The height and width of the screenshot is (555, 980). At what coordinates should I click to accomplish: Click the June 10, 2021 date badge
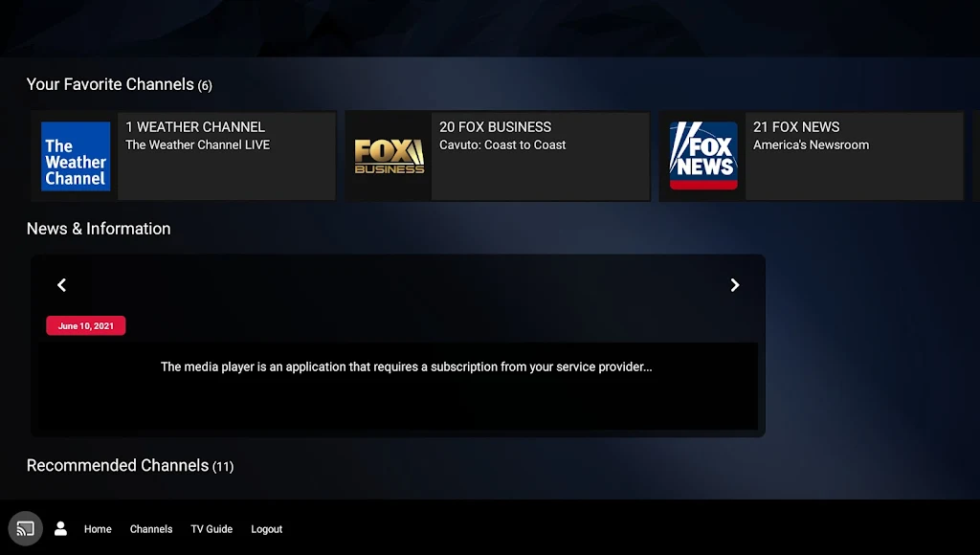(x=85, y=325)
